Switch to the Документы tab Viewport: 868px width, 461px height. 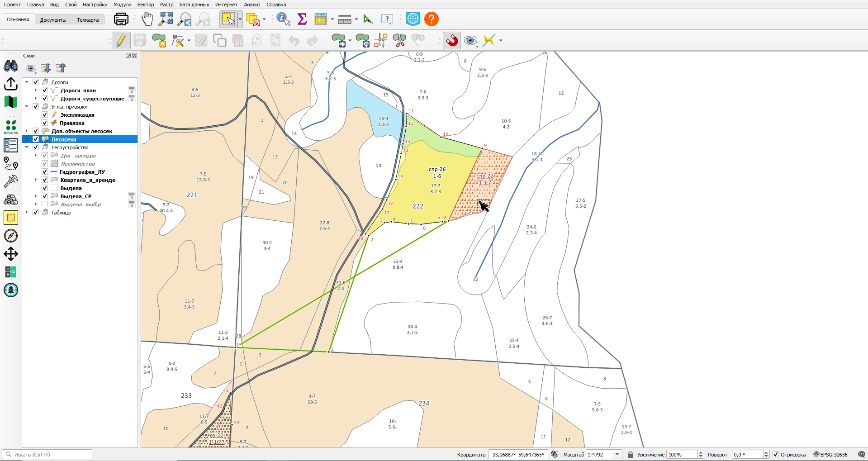click(53, 20)
